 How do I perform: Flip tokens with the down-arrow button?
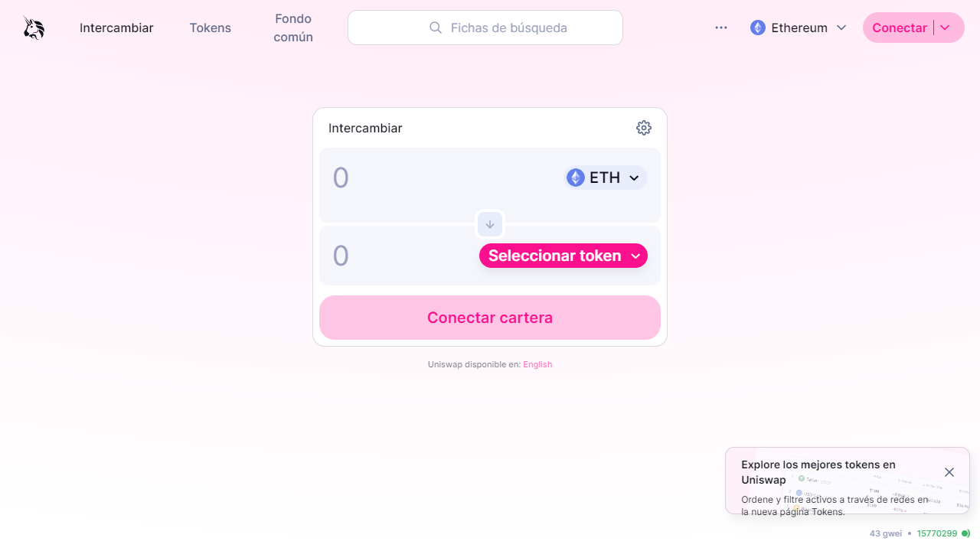490,224
